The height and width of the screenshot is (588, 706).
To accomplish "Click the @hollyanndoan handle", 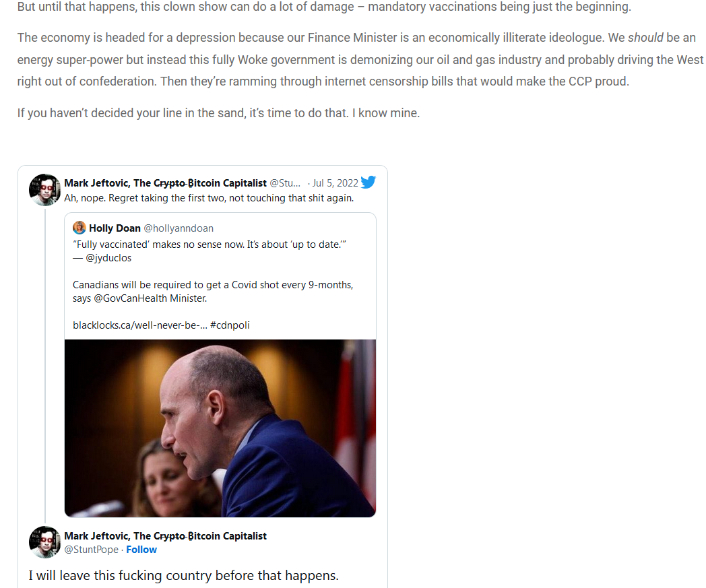I will 179,228.
